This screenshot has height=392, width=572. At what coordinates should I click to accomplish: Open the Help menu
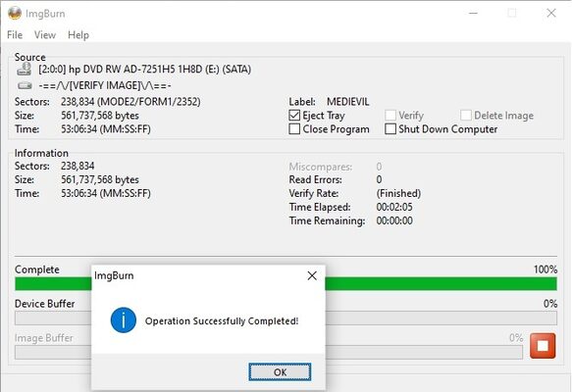point(78,35)
